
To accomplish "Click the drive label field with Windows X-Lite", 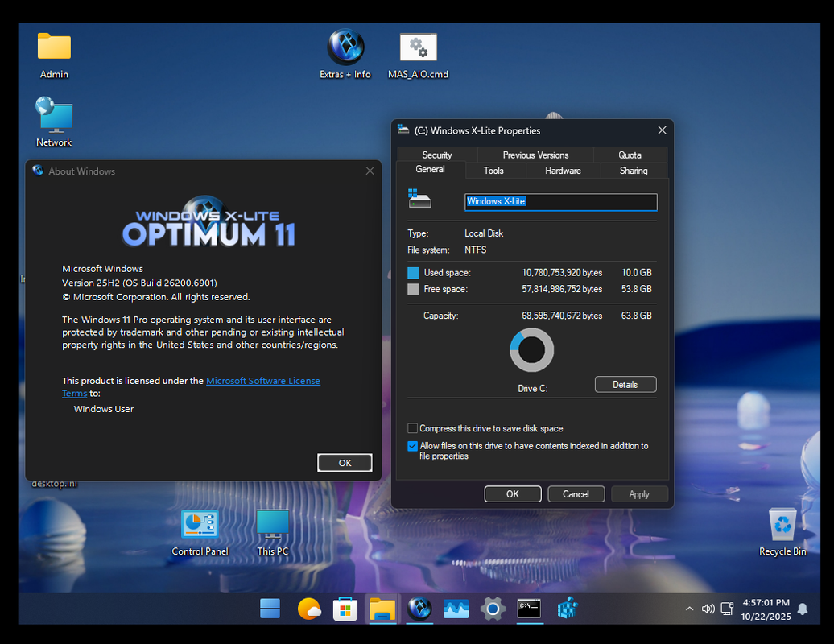I will [x=560, y=201].
